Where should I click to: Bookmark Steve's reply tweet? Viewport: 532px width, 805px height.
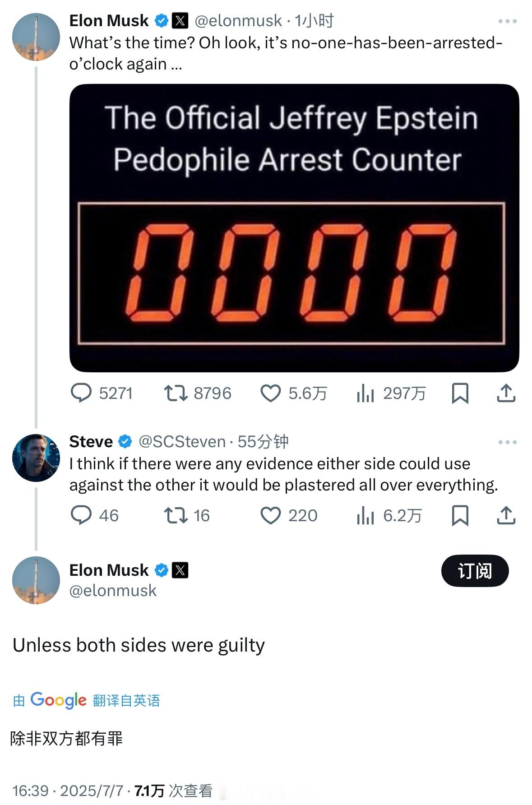click(x=460, y=515)
